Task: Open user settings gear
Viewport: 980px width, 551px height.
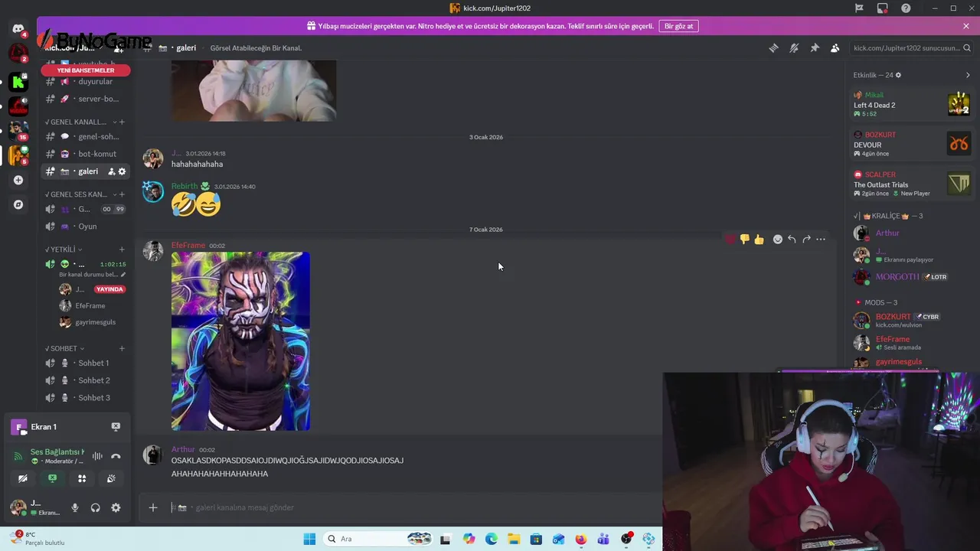Action: point(116,507)
